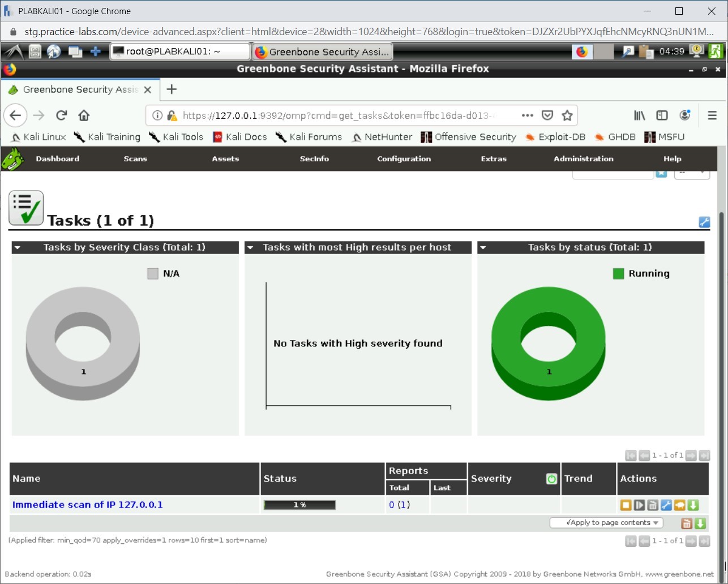
Task: Stop the running scan task
Action: click(x=626, y=505)
